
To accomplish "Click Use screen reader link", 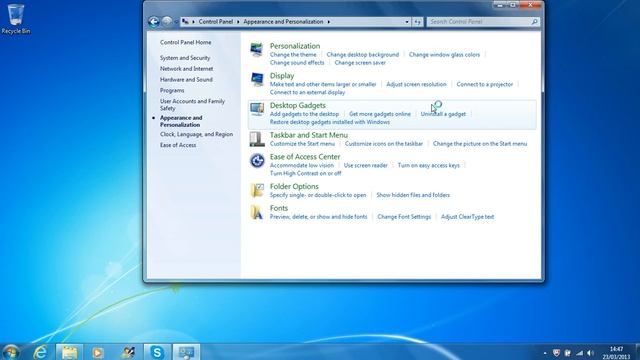I will coord(366,166).
